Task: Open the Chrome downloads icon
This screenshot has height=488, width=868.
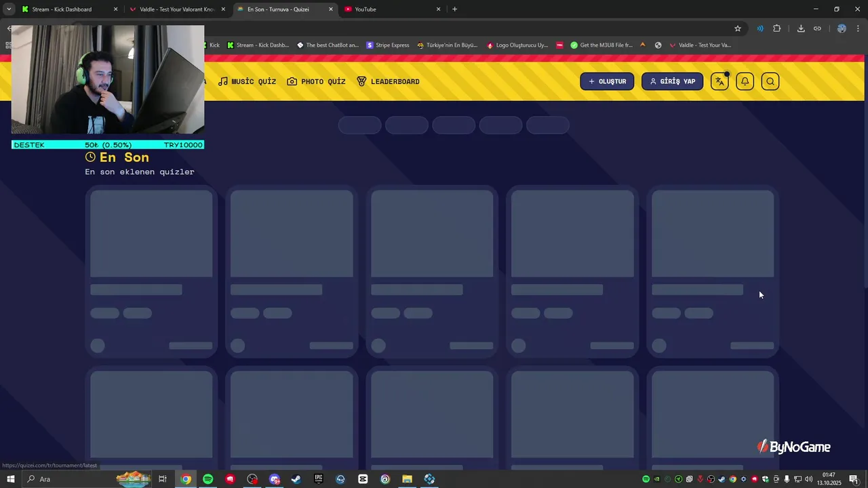Action: pos(801,28)
